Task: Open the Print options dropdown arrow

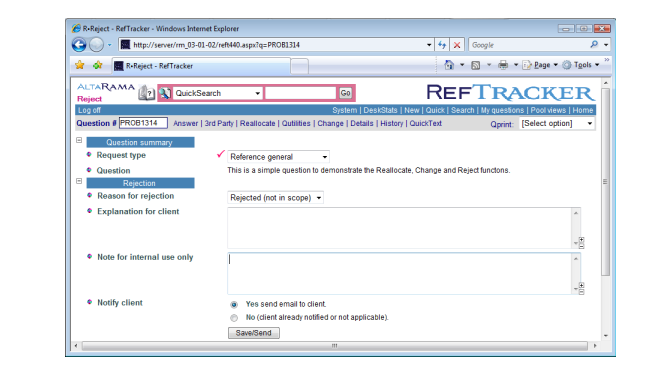Action: [x=516, y=65]
